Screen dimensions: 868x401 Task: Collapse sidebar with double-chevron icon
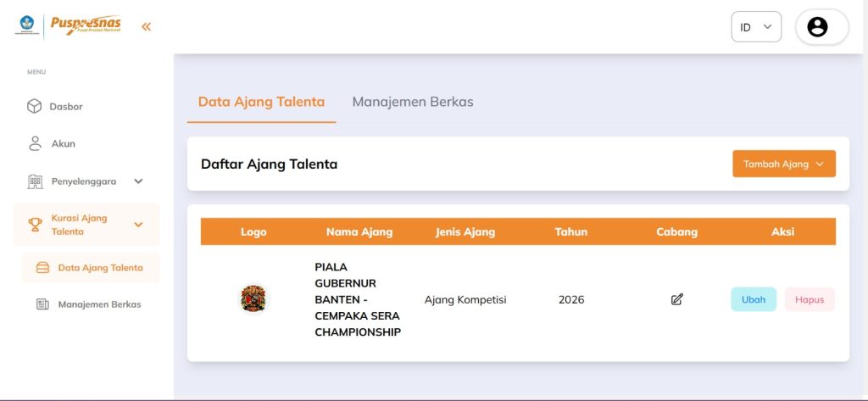coord(146,26)
